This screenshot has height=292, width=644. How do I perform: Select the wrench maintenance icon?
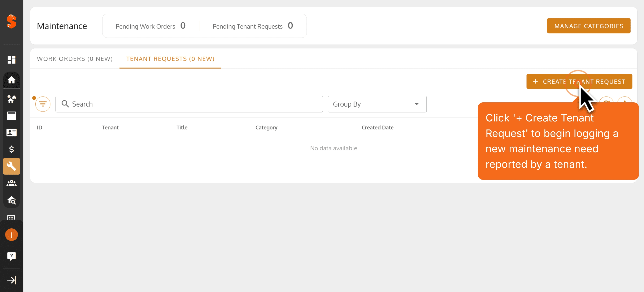tap(12, 166)
